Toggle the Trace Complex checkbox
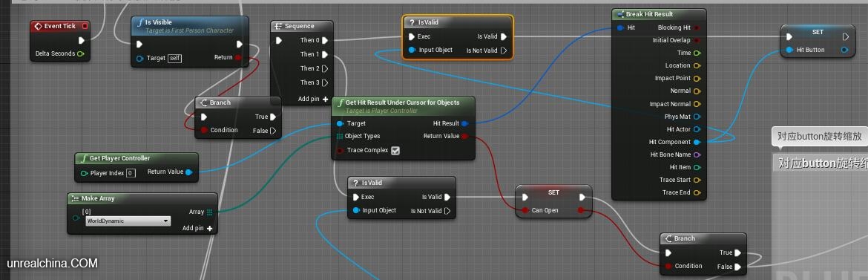This screenshot has width=868, height=280. pyautogui.click(x=395, y=150)
